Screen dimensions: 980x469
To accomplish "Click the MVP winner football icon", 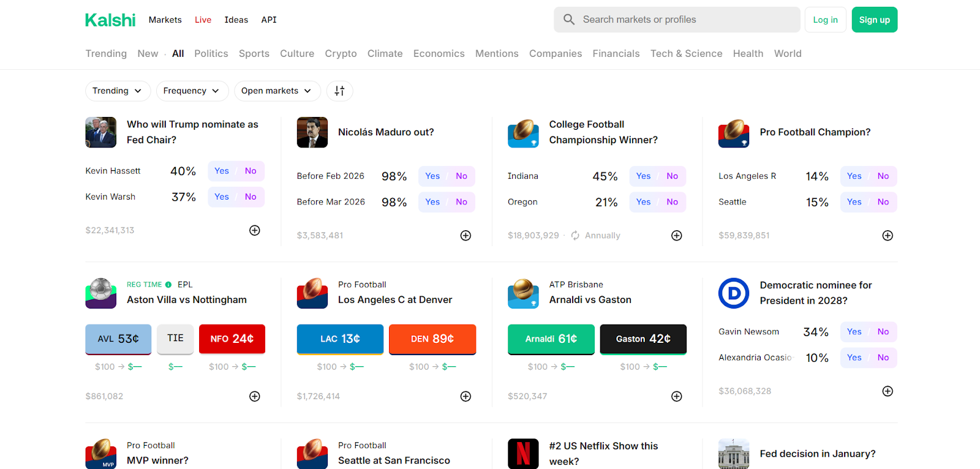I will 101,454.
